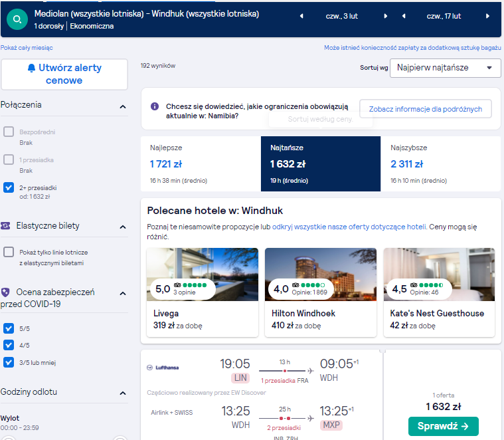Go to previous departure date arrow
The height and width of the screenshot is (440, 504).
301,16
